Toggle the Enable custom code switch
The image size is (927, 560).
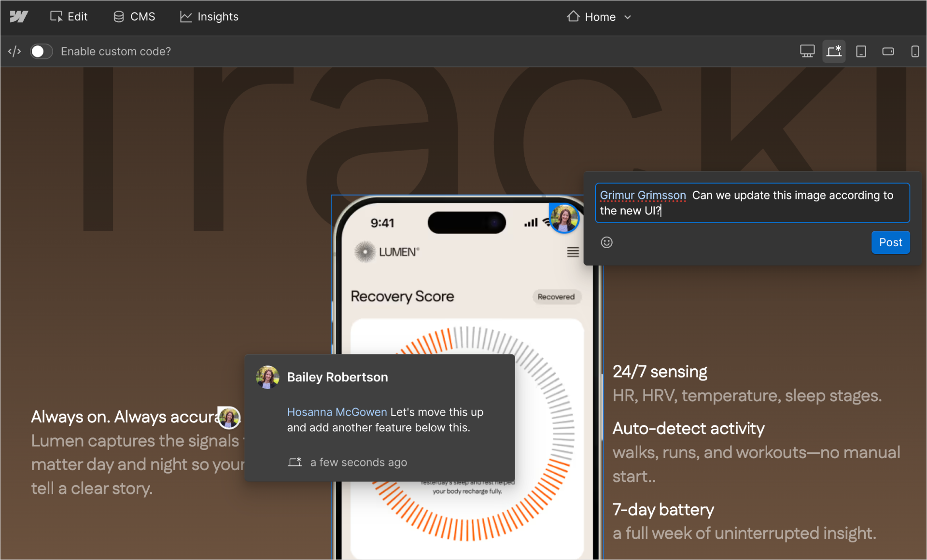click(41, 51)
